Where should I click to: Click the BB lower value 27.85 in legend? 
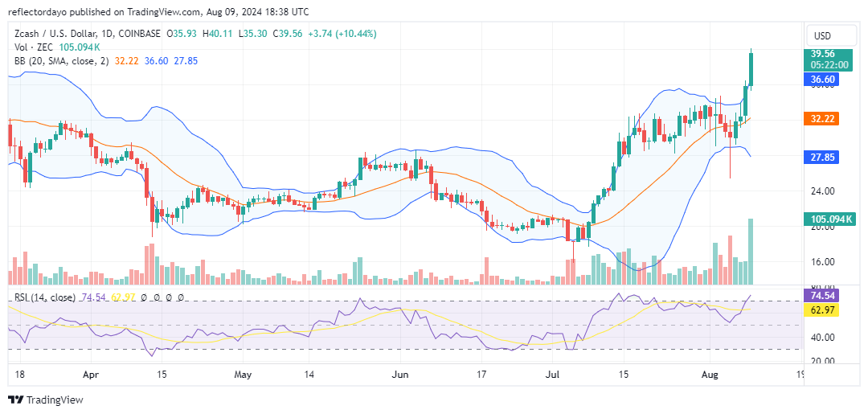(x=186, y=61)
